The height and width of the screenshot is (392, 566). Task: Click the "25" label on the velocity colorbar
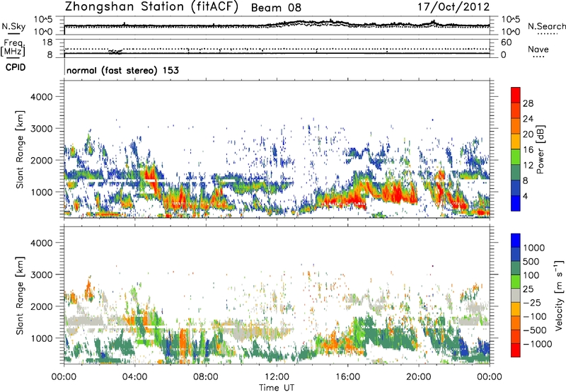(x=528, y=289)
